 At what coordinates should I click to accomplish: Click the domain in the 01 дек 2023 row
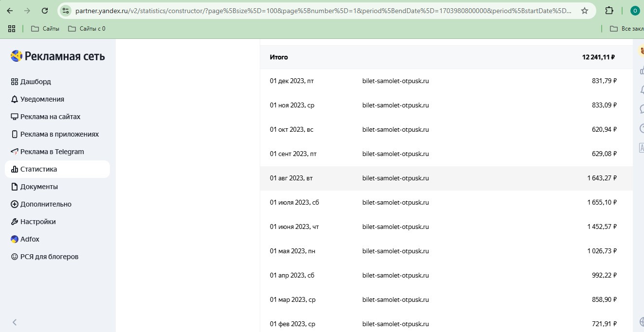click(395, 81)
